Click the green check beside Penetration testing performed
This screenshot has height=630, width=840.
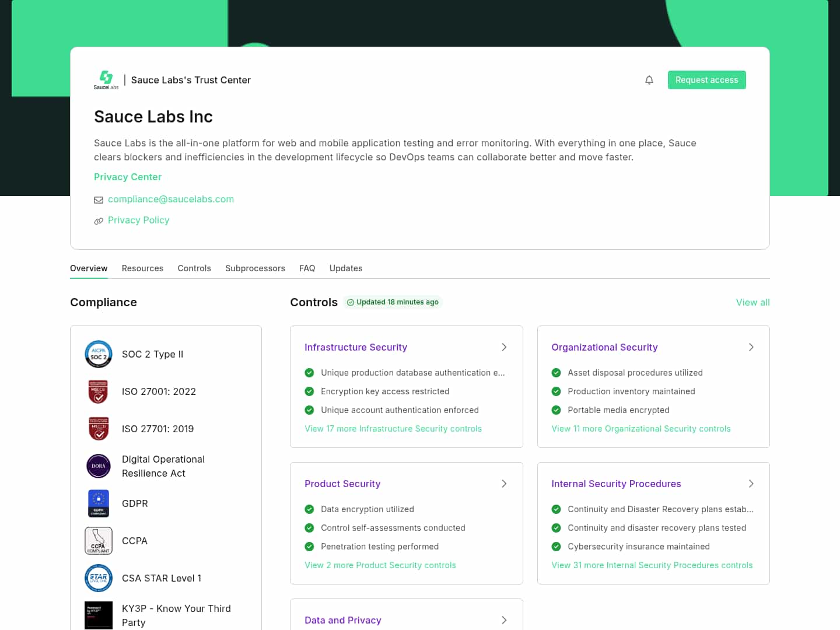(x=309, y=547)
